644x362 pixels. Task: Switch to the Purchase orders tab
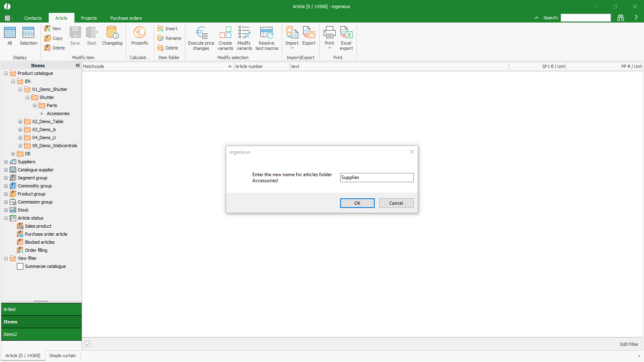tap(126, 18)
